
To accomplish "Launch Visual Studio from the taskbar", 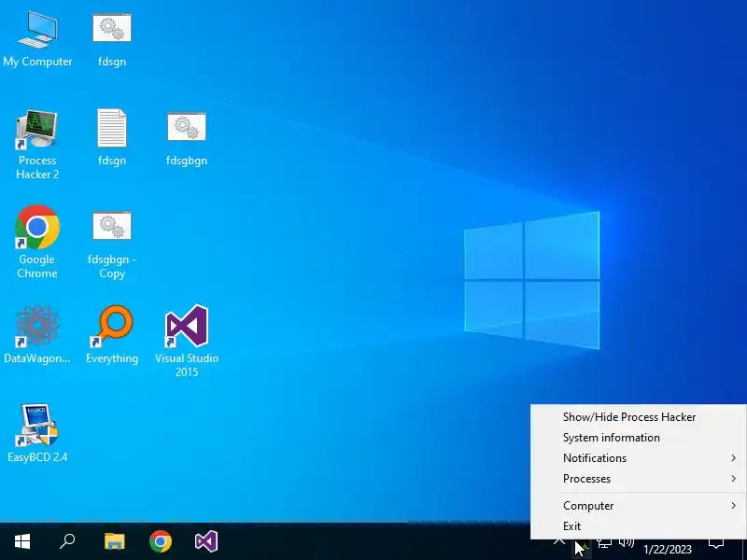I will [x=206, y=541].
